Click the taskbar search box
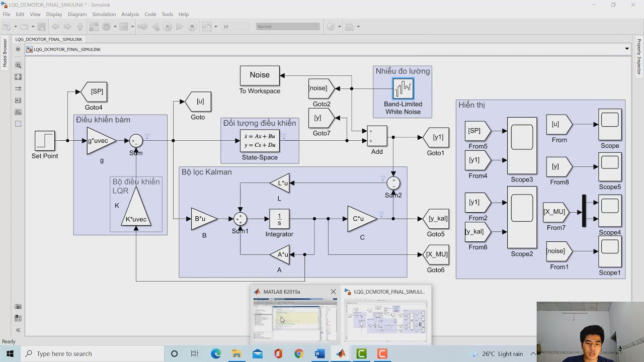The width and height of the screenshot is (644, 362). point(93,353)
